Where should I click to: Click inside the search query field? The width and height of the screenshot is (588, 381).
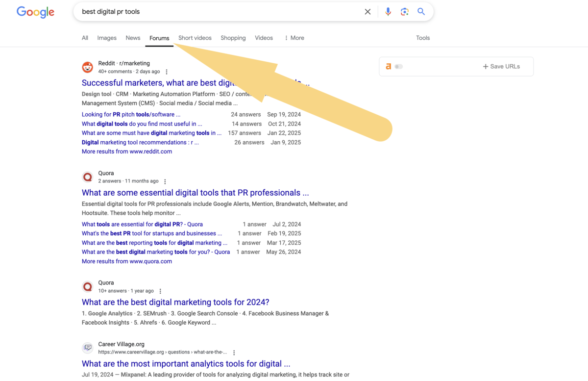pyautogui.click(x=196, y=11)
